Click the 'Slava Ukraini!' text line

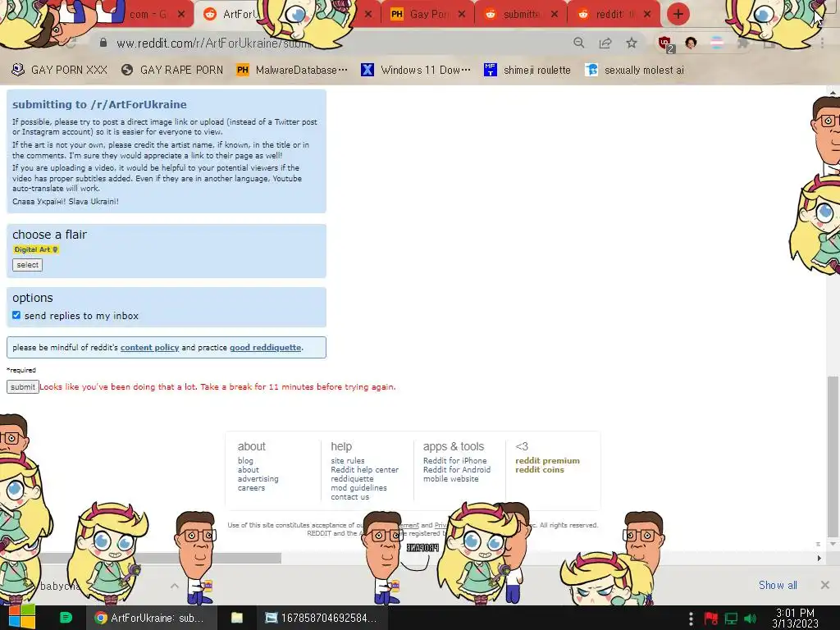pyautogui.click(x=66, y=202)
